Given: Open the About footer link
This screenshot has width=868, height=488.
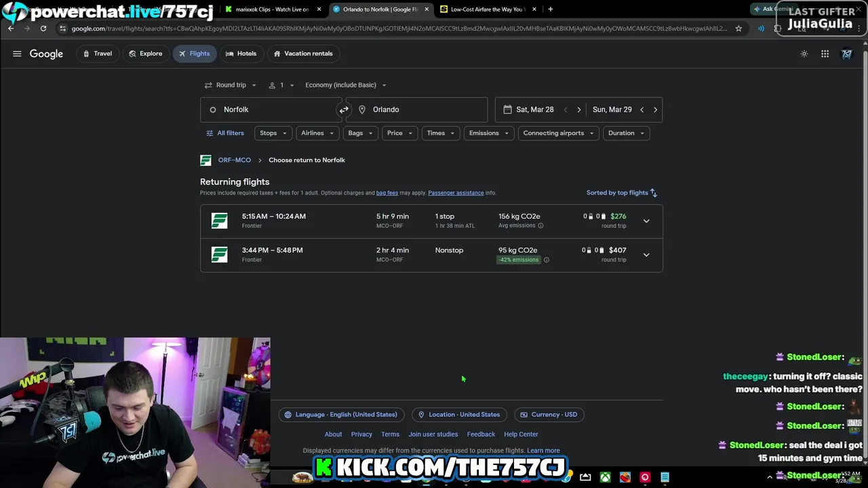Looking at the screenshot, I should pos(333,434).
